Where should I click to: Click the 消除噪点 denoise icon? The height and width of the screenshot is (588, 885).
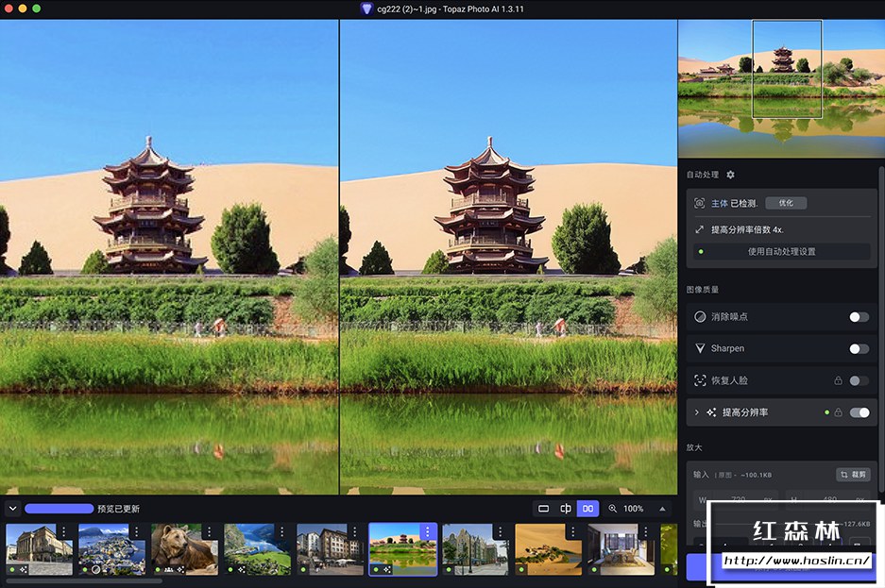[700, 317]
